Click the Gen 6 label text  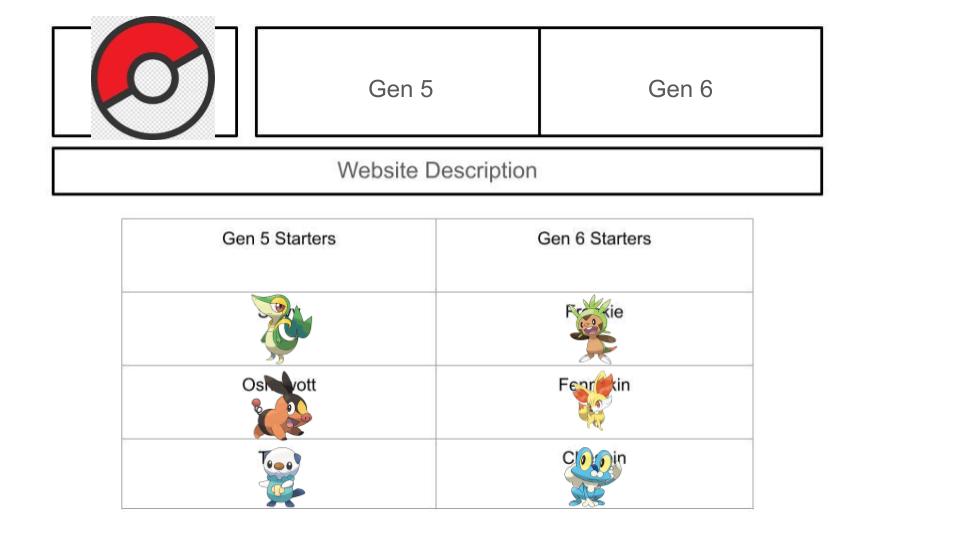[680, 89]
